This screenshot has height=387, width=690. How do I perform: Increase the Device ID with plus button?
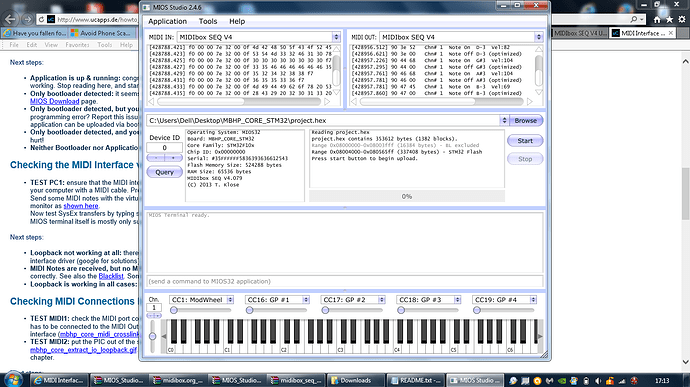(x=173, y=158)
